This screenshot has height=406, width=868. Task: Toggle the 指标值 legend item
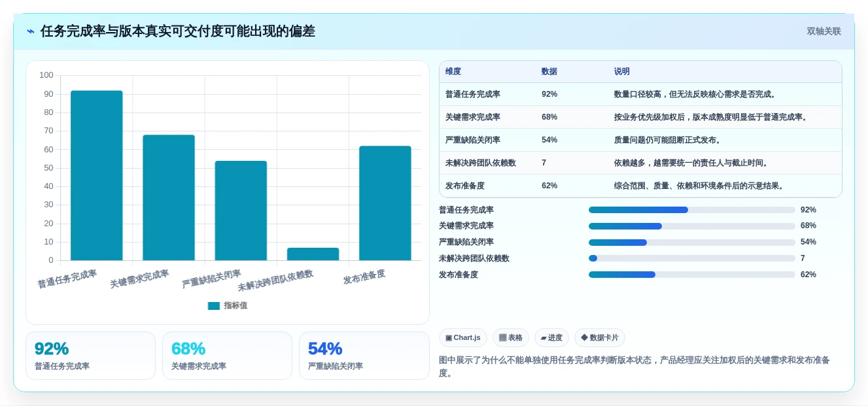pos(227,305)
